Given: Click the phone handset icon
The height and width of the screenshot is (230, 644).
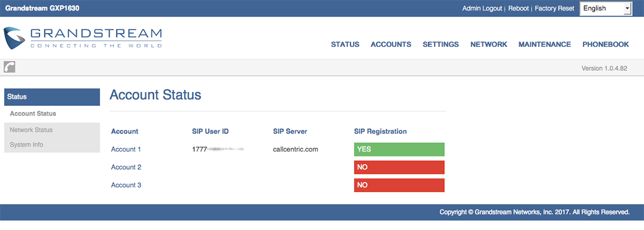Looking at the screenshot, I should [9, 67].
